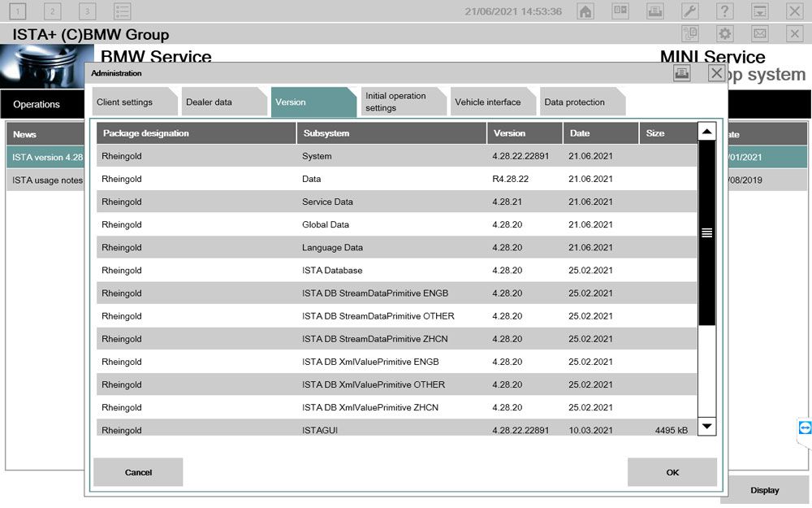Click the OK button

coord(672,472)
